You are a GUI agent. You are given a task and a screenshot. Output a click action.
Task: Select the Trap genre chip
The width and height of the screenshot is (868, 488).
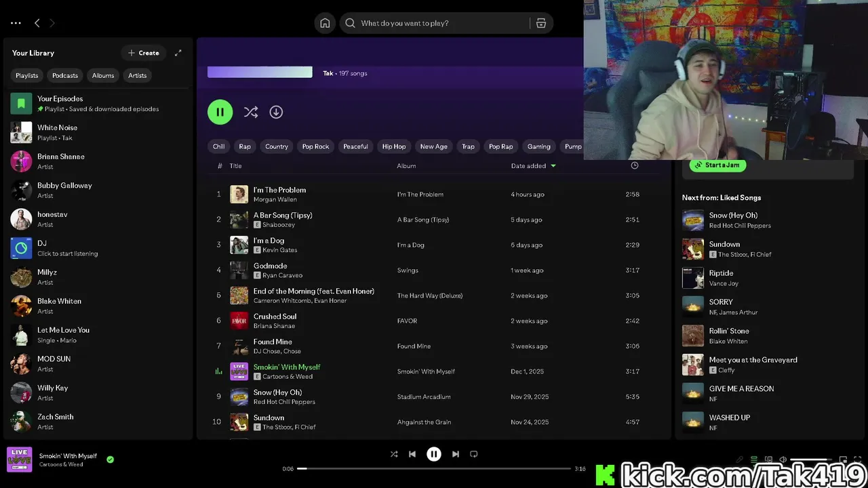(x=468, y=146)
